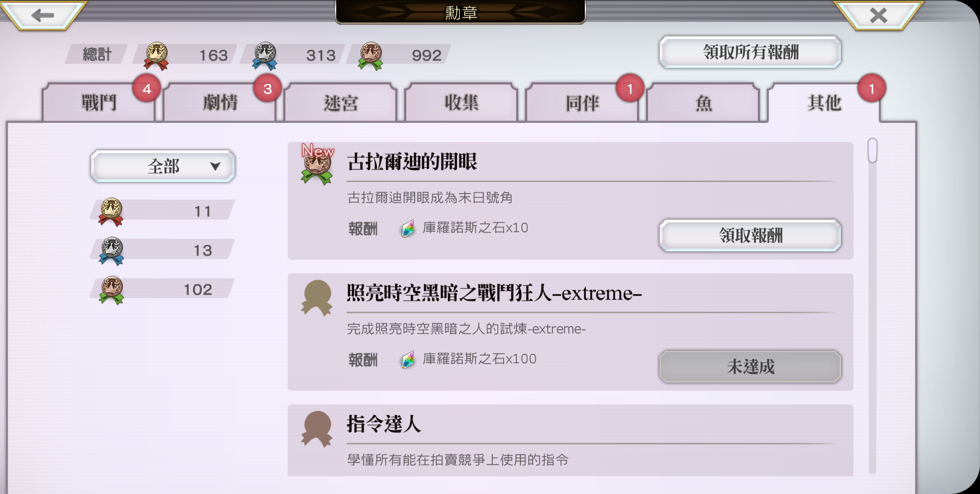Click the silver medal icon in totals row

pyautogui.click(x=264, y=56)
